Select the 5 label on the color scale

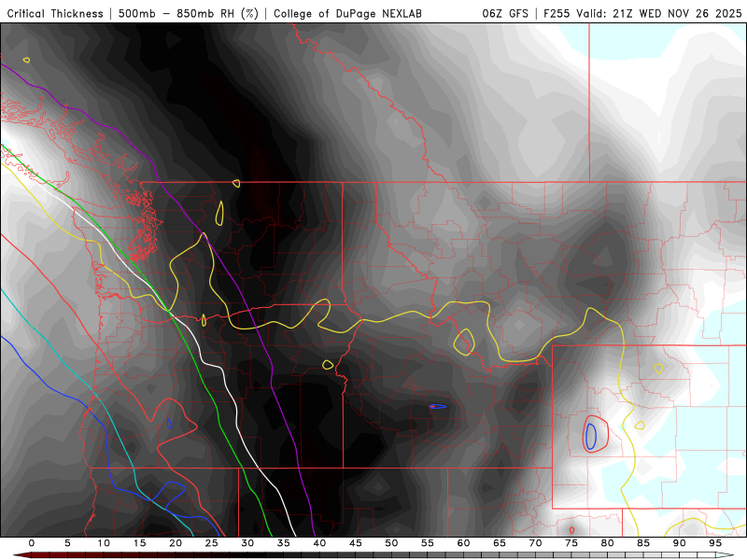point(67,543)
